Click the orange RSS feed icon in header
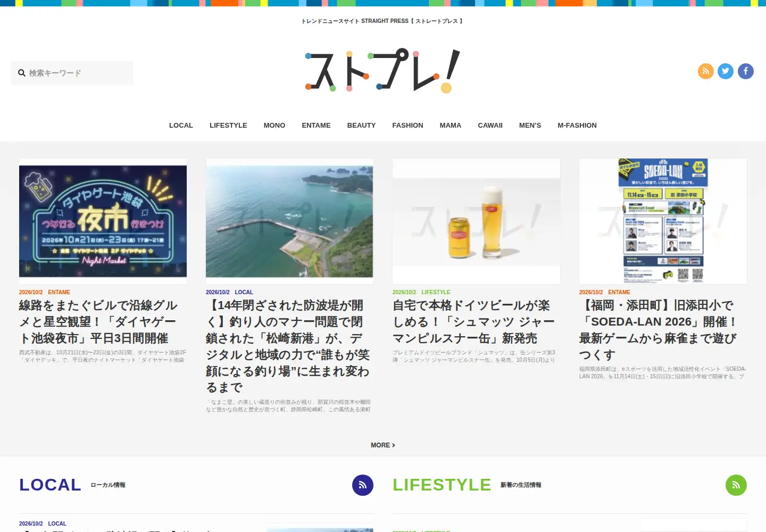766x532 pixels. click(x=706, y=71)
